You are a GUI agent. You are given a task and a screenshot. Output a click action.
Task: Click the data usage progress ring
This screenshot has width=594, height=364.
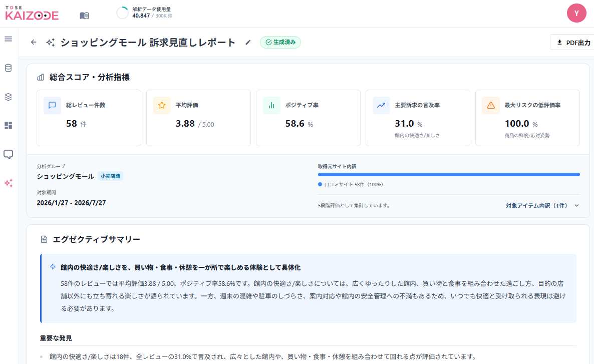coord(122,13)
